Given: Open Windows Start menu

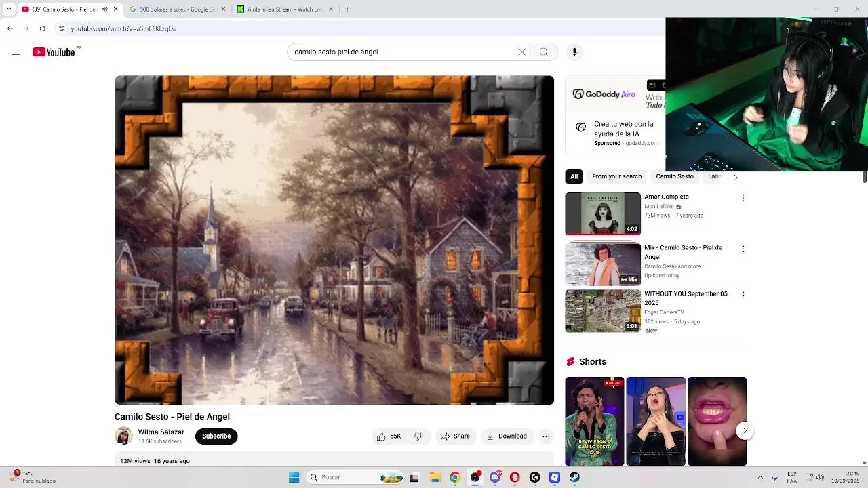Looking at the screenshot, I should (x=294, y=477).
